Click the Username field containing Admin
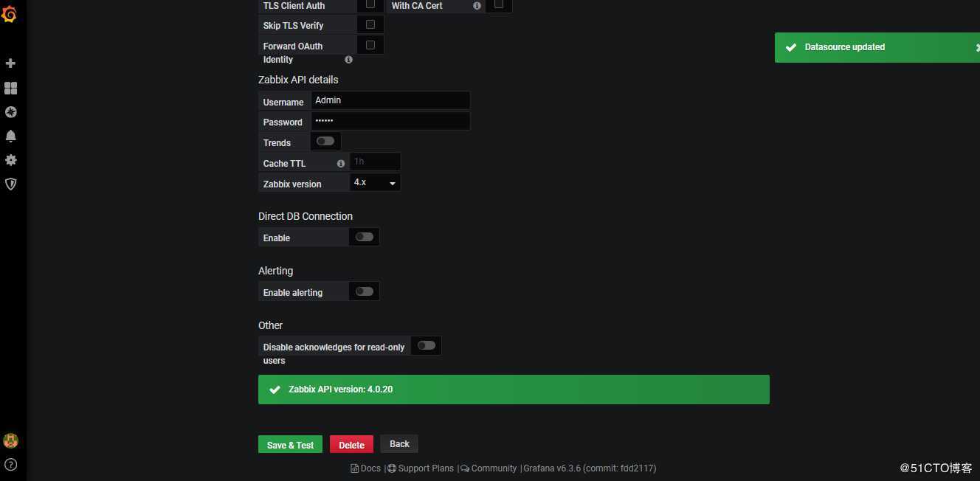 click(390, 100)
